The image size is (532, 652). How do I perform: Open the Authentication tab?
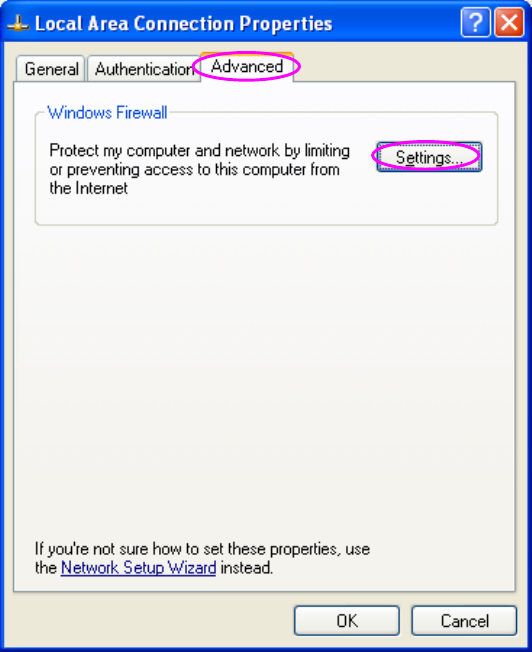point(144,69)
